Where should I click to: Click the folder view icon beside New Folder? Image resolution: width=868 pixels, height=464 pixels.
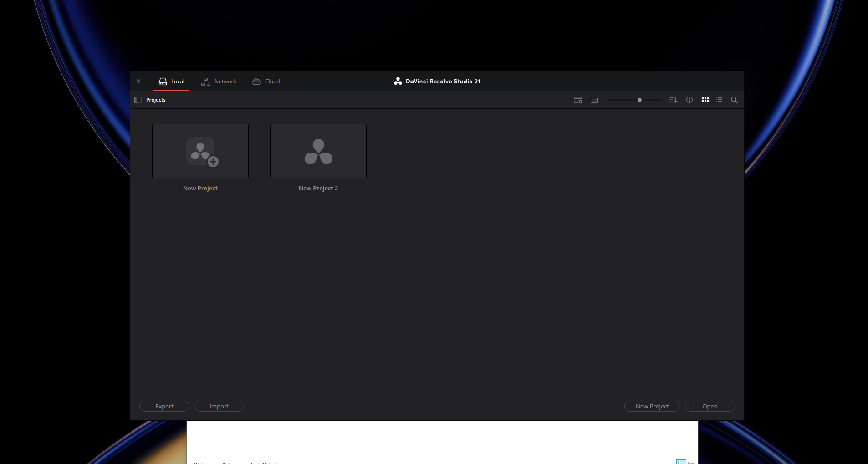594,100
